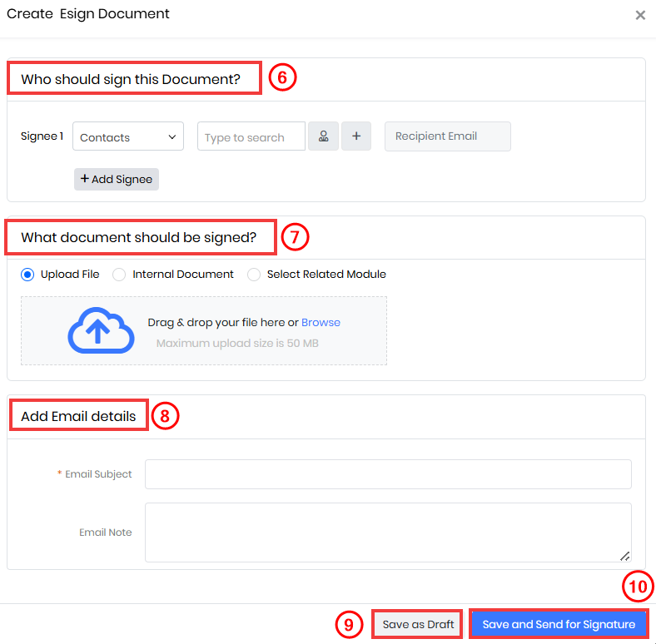The image size is (656, 644).
Task: Select the Upload File radio button
Action: click(x=27, y=275)
